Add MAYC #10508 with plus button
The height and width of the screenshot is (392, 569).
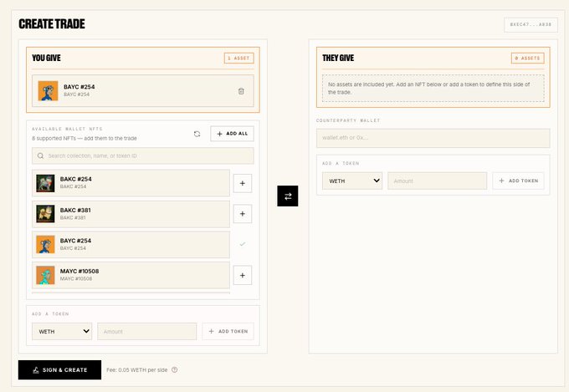[x=243, y=275]
